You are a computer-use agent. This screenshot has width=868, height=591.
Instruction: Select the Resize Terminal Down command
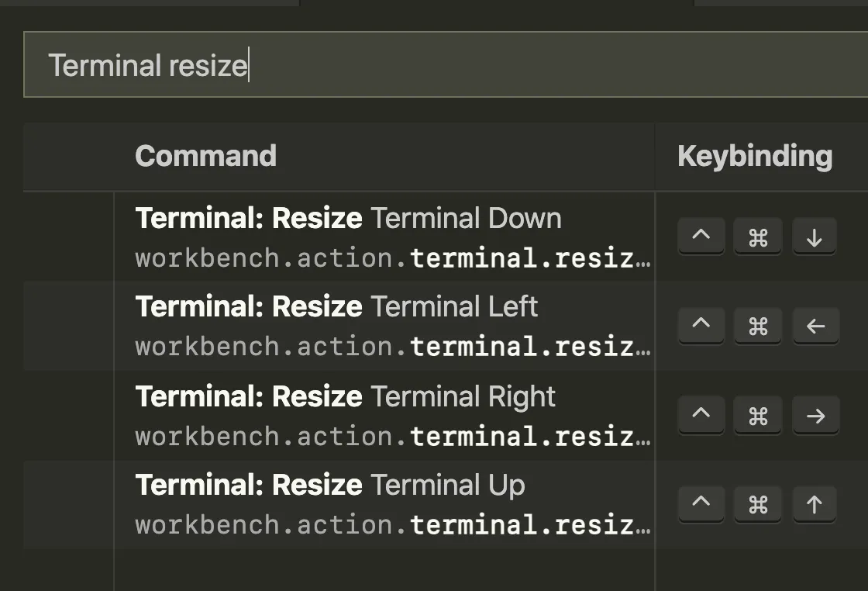coord(348,219)
